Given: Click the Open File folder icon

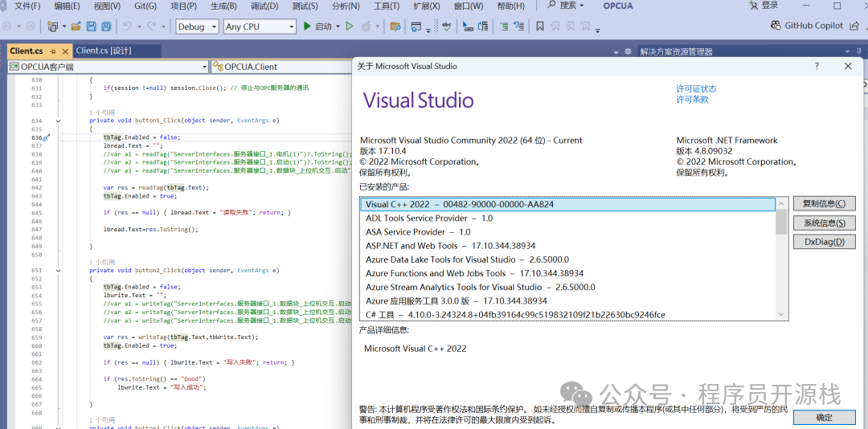Looking at the screenshot, I should pos(76,27).
